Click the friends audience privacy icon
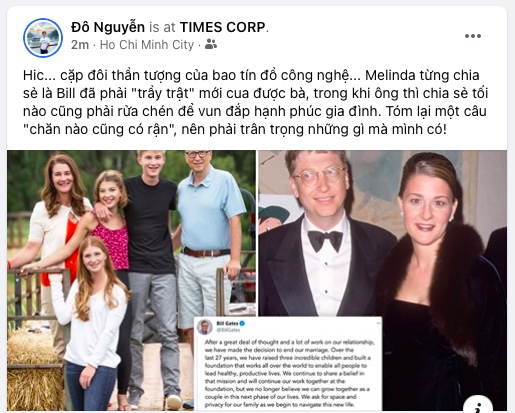Screen dimensions: 515x413 tap(211, 44)
